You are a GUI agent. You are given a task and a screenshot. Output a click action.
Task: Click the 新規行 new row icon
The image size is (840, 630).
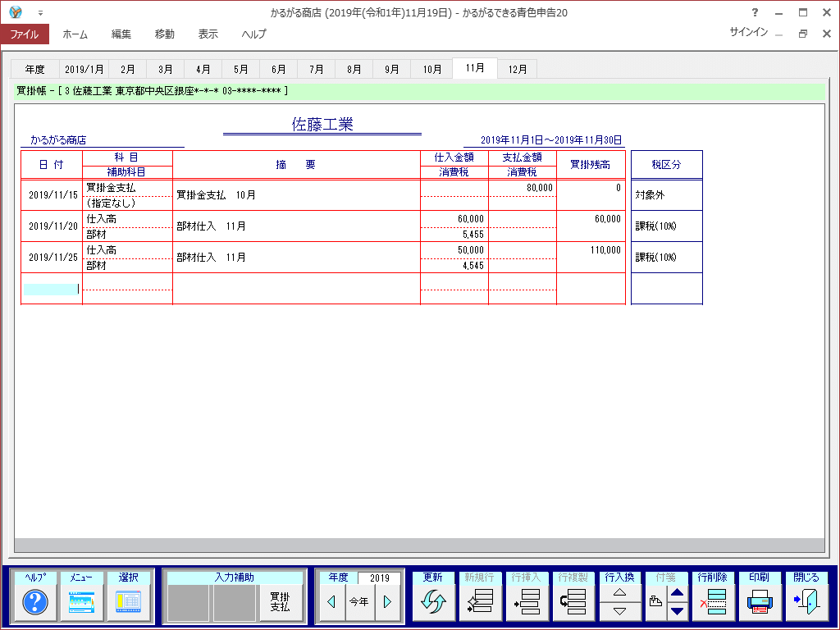pos(479,601)
